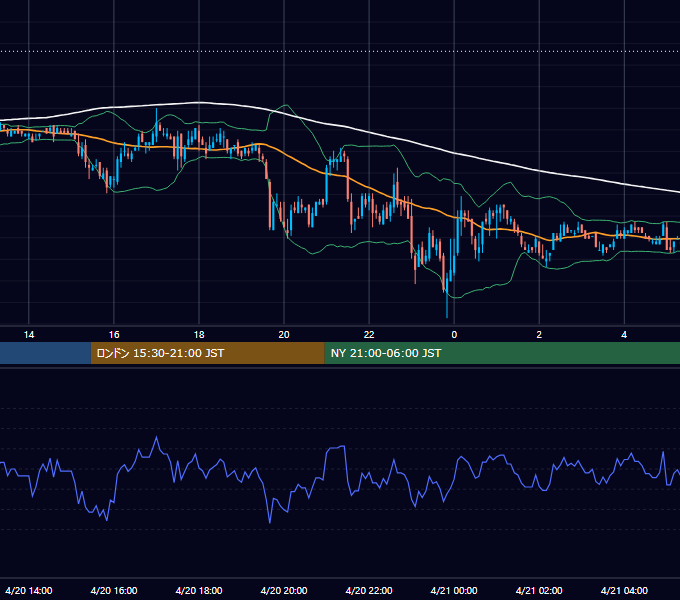Screen dimensions: 680x600
Task: Click the NY 21:00-06:00 JST session bar
Action: point(502,353)
